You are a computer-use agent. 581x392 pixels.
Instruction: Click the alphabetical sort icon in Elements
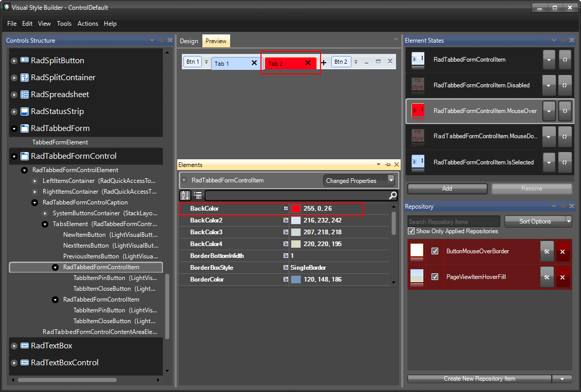(185, 195)
